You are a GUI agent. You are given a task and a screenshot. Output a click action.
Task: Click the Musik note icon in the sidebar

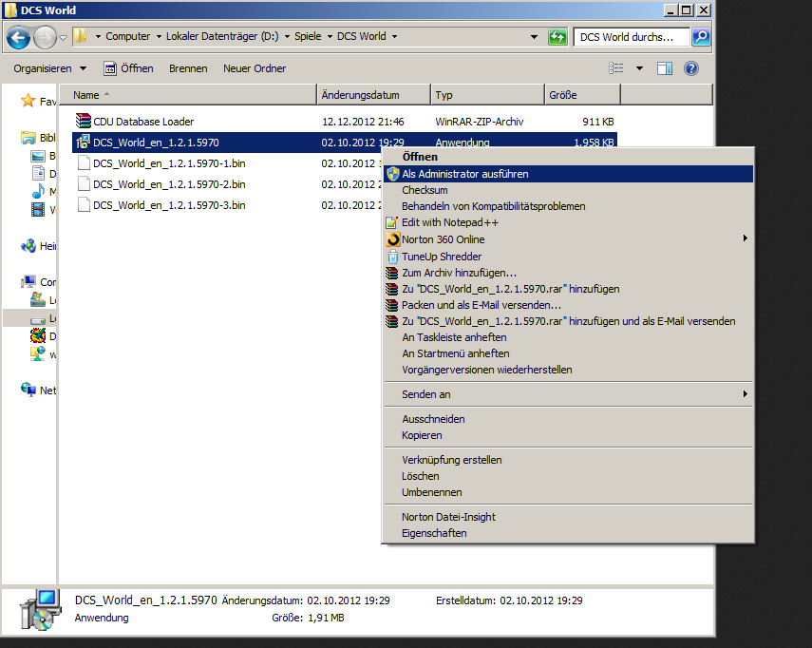38,191
